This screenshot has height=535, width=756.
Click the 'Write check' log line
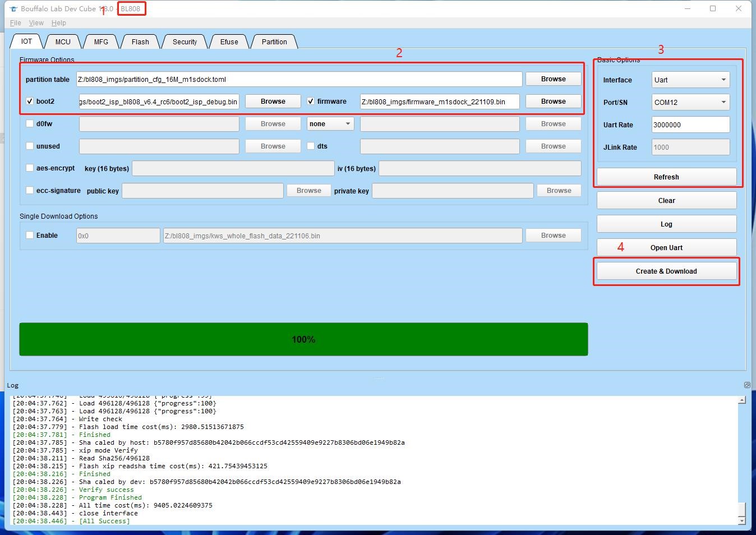[67, 419]
